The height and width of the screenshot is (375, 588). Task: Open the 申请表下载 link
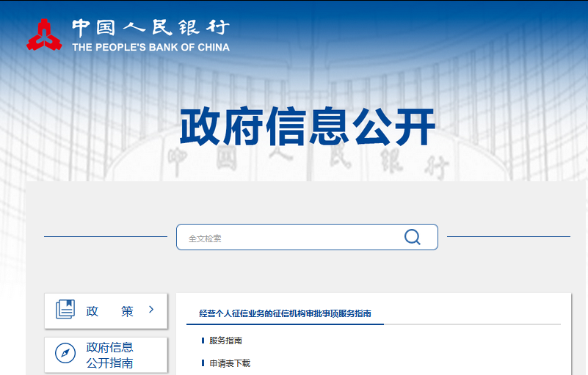(230, 363)
